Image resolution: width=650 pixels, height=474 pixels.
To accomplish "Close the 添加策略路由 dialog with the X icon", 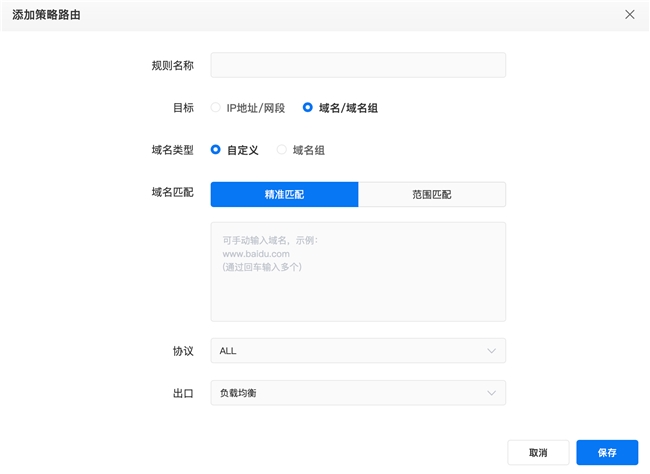I will tap(629, 15).
